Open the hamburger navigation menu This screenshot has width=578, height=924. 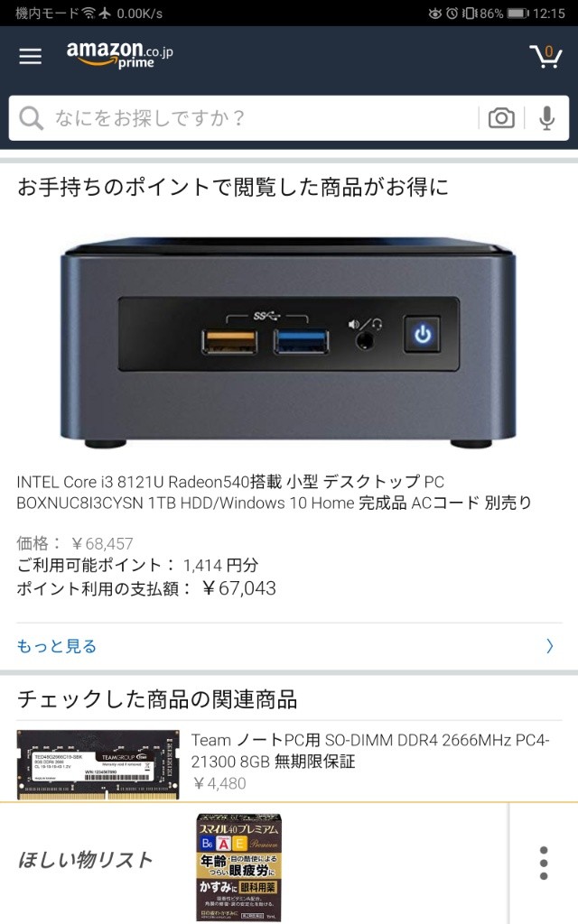[x=30, y=56]
